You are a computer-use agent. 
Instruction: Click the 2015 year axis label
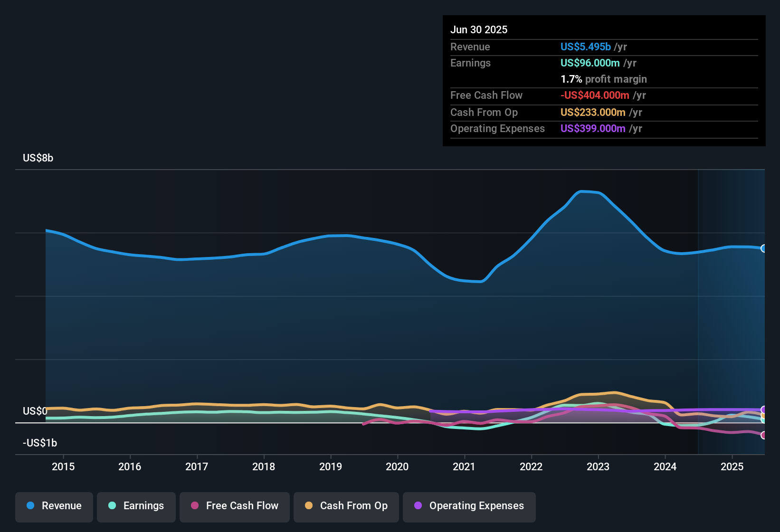63,466
